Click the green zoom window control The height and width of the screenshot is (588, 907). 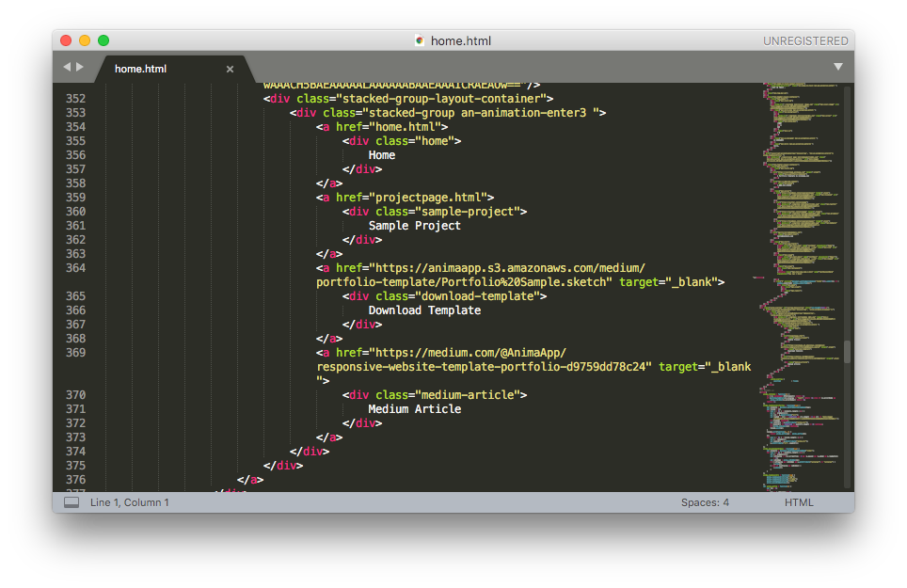point(102,40)
